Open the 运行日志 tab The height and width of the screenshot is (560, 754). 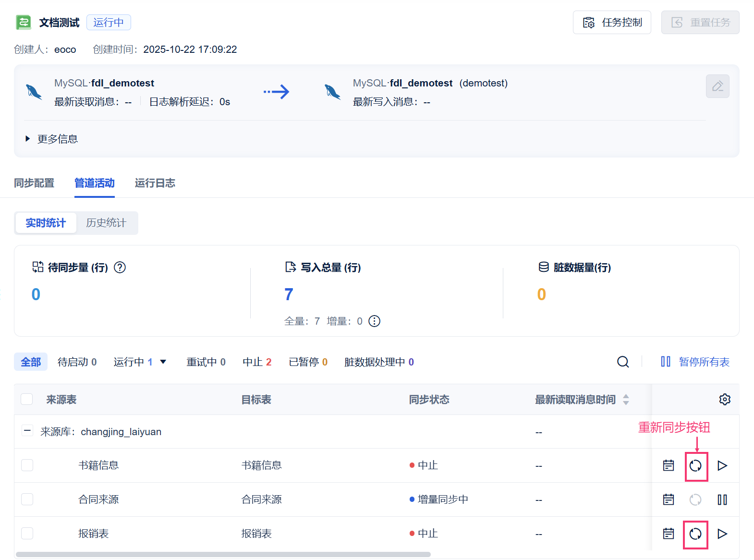coord(155,183)
